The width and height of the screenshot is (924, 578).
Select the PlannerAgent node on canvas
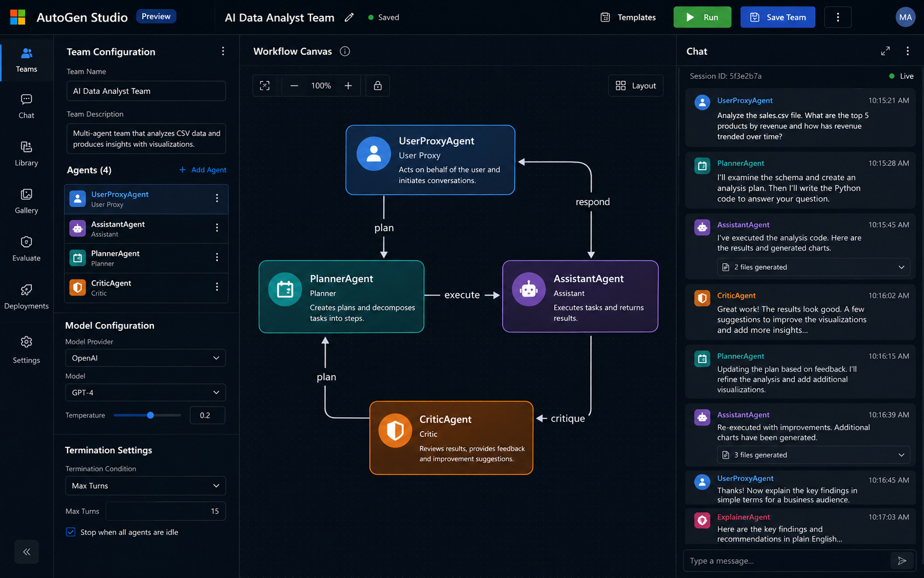[341, 297]
